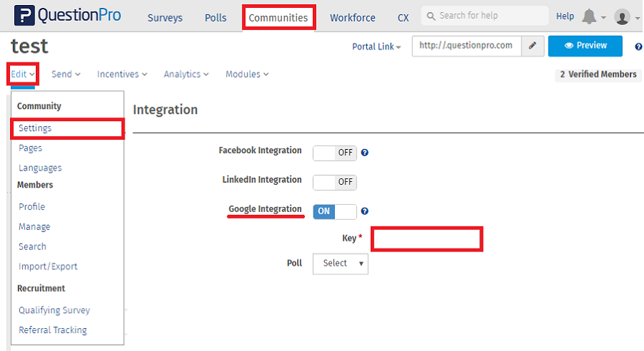Open the notifications bell icon
This screenshot has width=644, height=351.
click(x=590, y=16)
